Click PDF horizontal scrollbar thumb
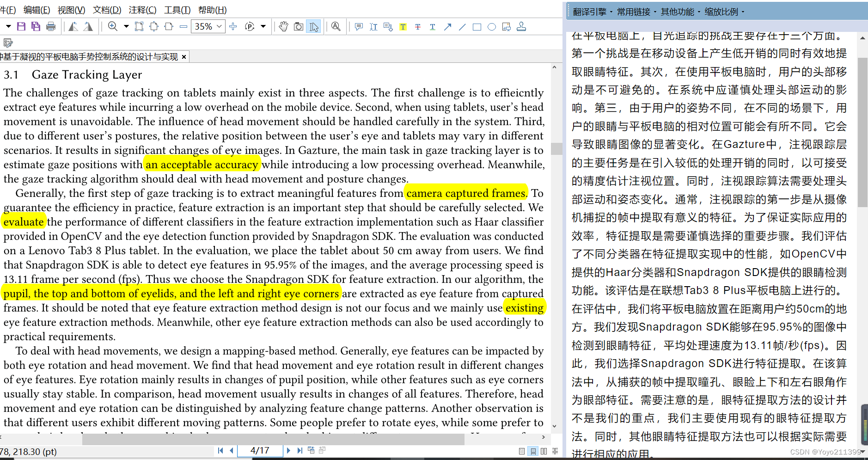The image size is (868, 460). [x=273, y=439]
